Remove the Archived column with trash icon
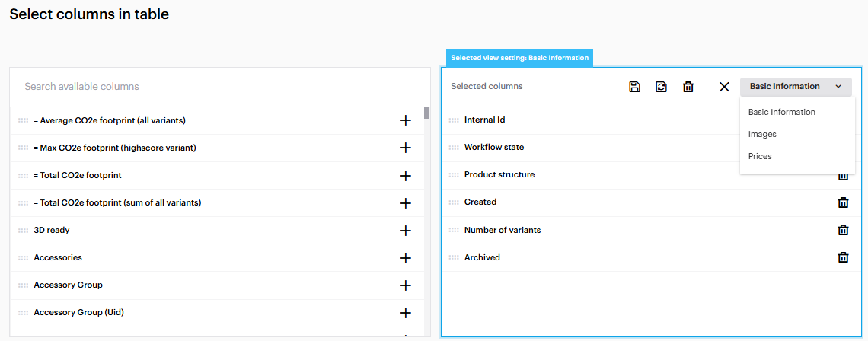868x341 pixels. tap(843, 257)
